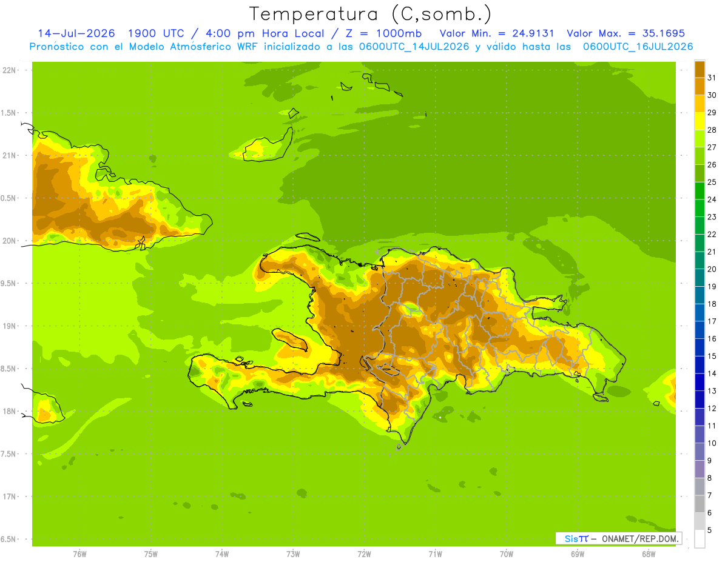This screenshot has width=728, height=562.
Task: Click the lime legend swatch between 27 and 28
Action: pyautogui.click(x=699, y=138)
